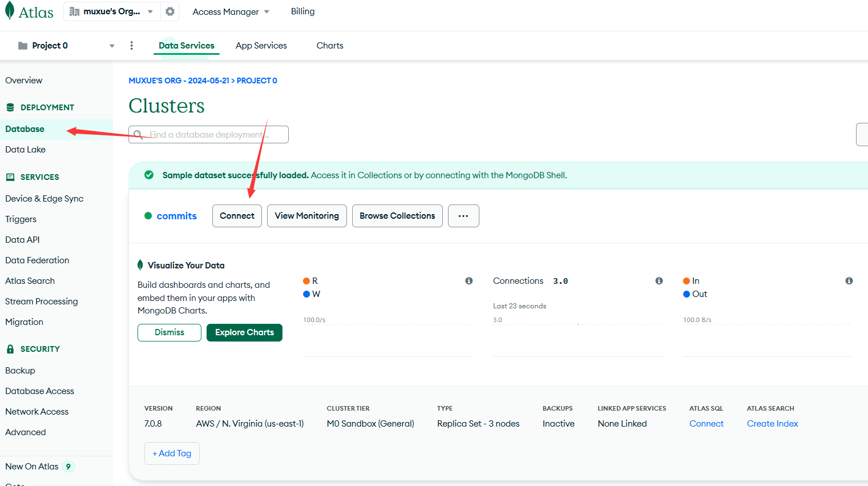Image resolution: width=868 pixels, height=486 pixels.
Task: Click the green commits cluster status dot
Action: coord(148,216)
